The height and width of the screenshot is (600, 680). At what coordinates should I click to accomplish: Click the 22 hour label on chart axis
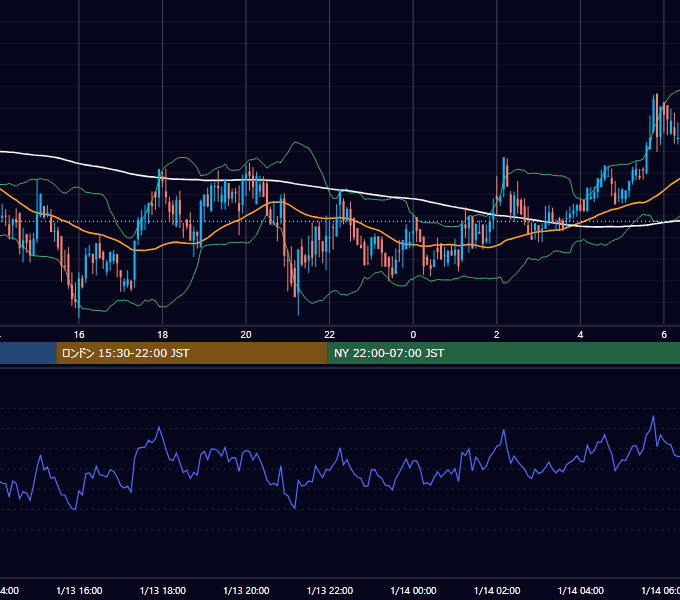coord(330,334)
